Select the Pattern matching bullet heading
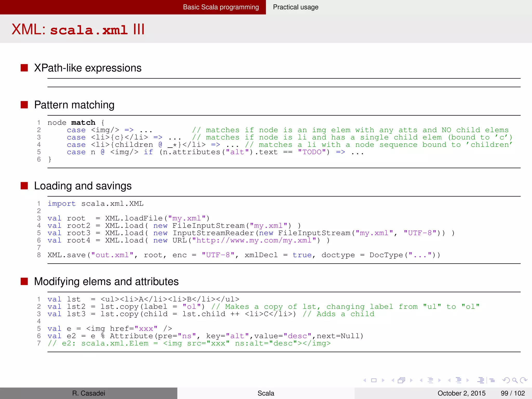Screen dimensions: 532x399 point(74,105)
